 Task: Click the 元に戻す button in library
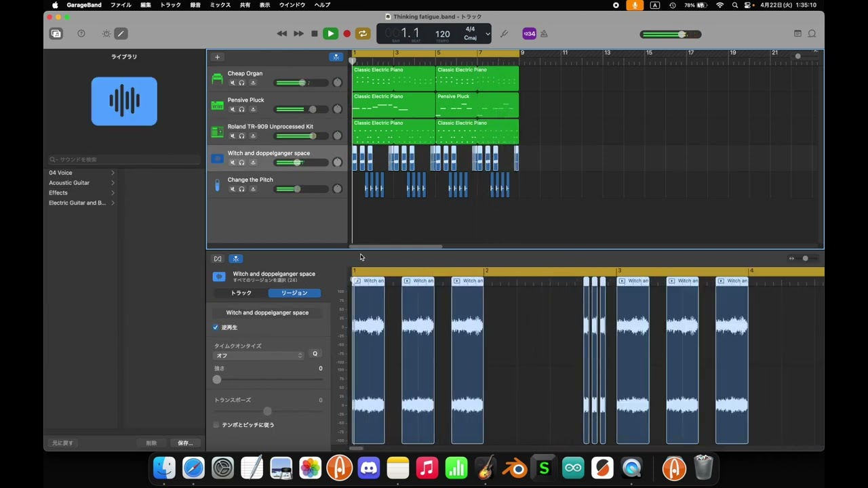point(63,443)
